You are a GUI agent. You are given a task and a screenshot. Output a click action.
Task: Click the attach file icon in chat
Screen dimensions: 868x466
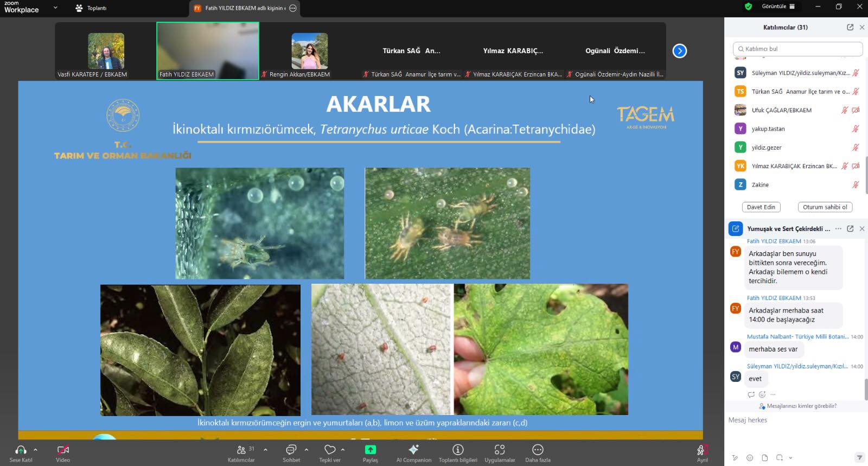point(764,458)
